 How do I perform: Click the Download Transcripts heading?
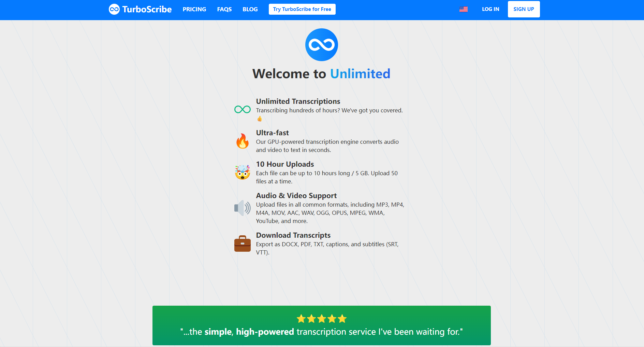pos(293,235)
